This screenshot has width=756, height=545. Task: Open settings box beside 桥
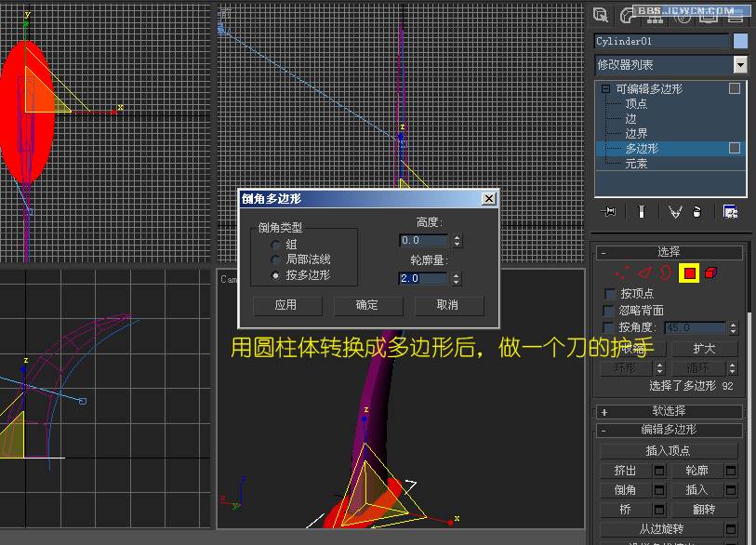659,510
